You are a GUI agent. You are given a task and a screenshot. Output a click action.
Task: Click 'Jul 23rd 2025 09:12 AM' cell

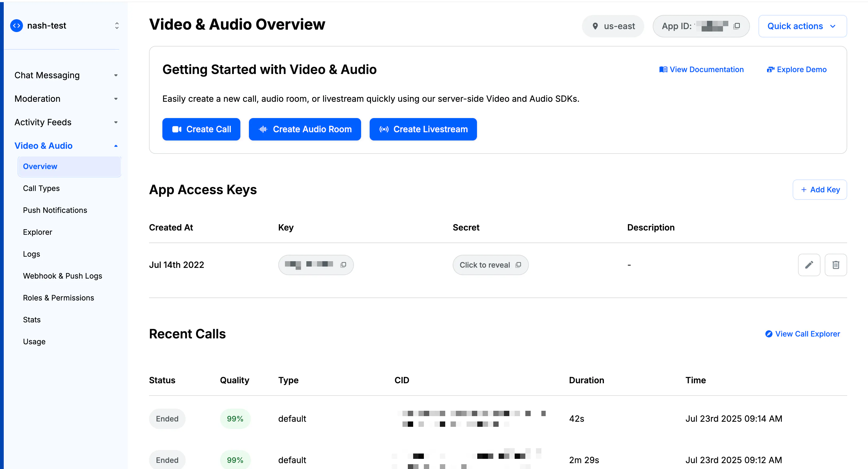pyautogui.click(x=734, y=460)
